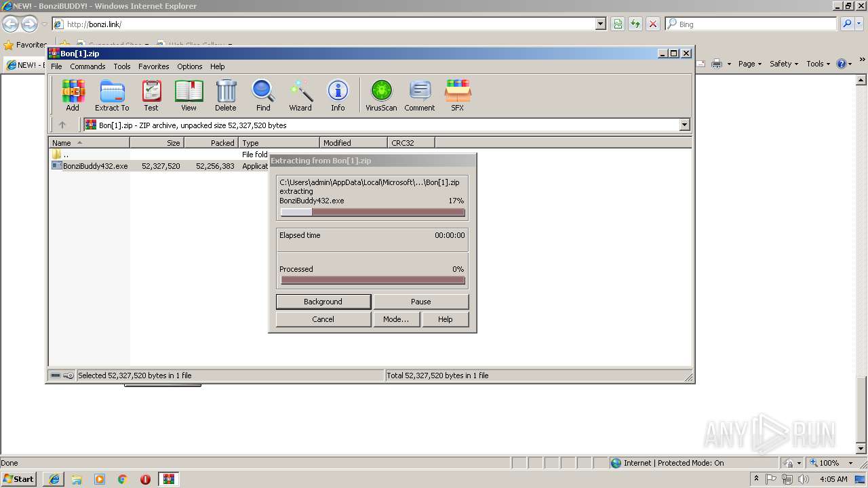Click the Bing search input field
868x488 pixels.
point(752,24)
